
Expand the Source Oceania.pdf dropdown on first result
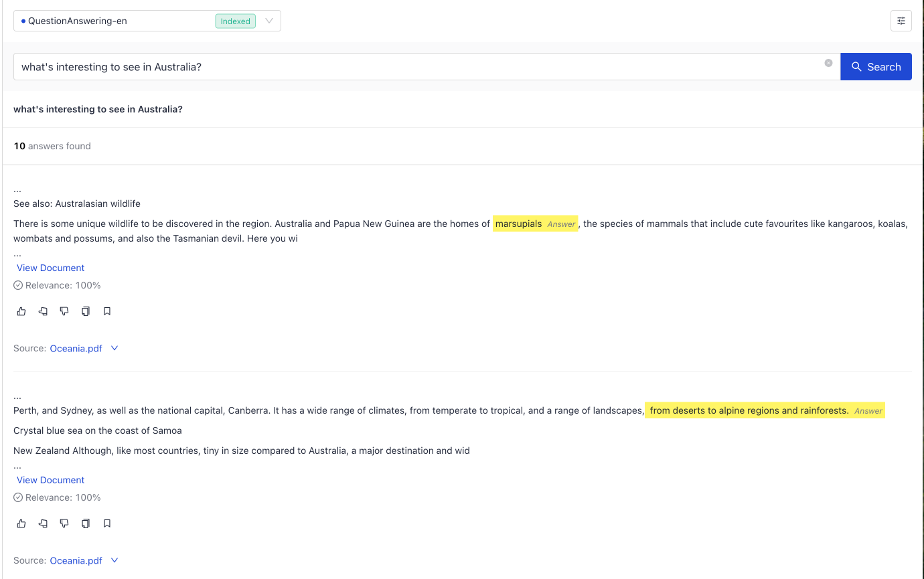114,348
